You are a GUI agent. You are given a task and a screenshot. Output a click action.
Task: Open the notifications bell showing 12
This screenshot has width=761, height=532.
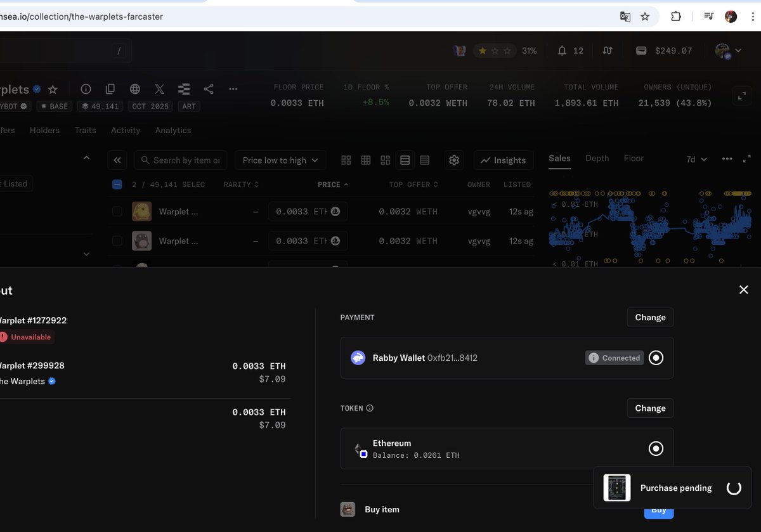point(570,51)
